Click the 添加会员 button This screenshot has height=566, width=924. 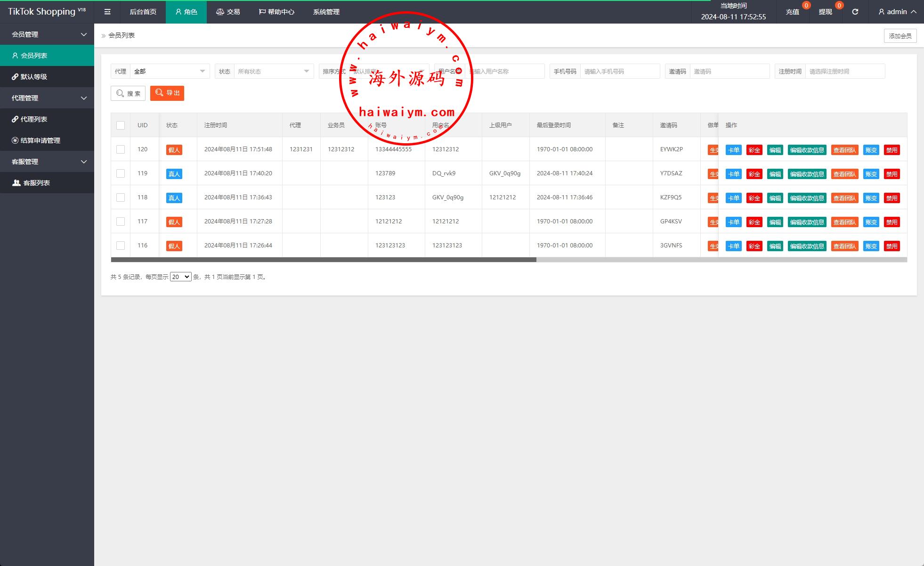tap(900, 36)
